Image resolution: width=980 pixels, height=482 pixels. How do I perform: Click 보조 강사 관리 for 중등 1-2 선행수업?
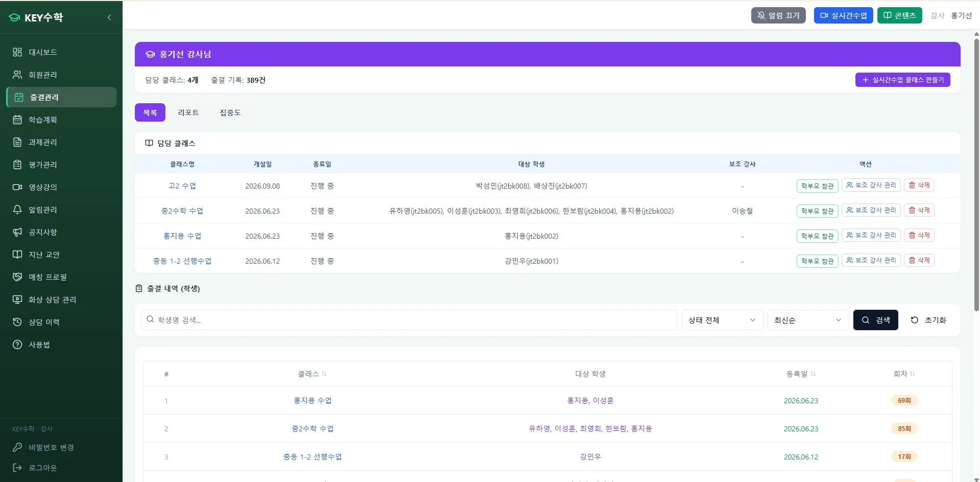871,260
